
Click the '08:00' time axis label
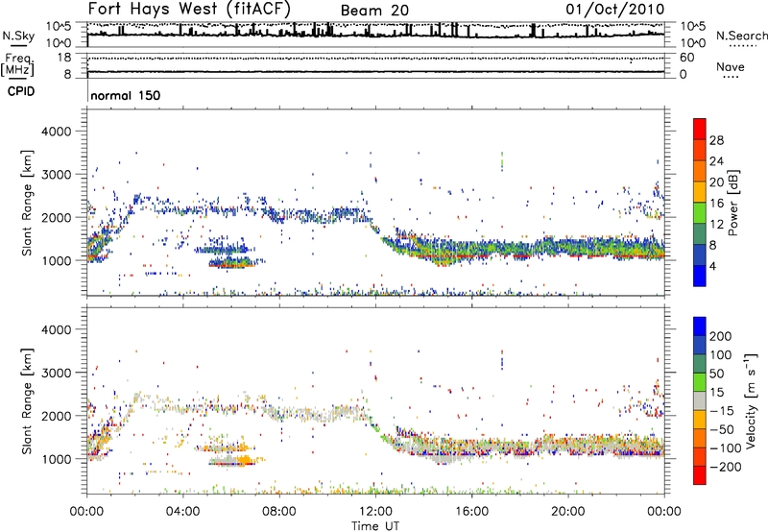click(279, 512)
